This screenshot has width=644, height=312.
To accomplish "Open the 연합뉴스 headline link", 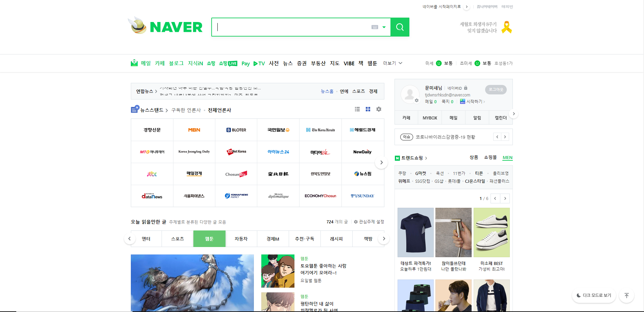I will click(x=146, y=91).
